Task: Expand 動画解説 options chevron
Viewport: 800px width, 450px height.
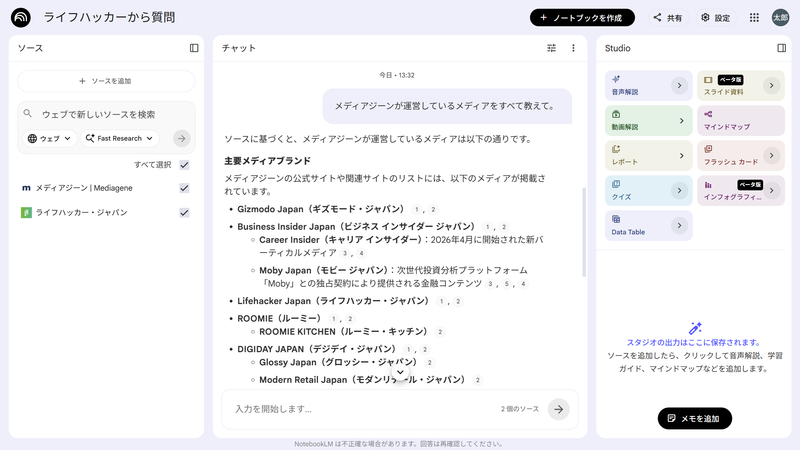Action: click(681, 121)
